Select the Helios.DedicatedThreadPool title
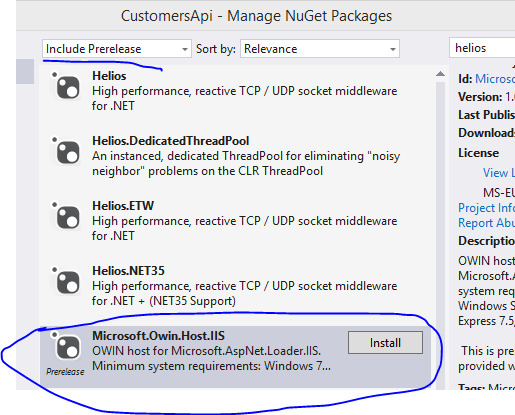 point(171,141)
